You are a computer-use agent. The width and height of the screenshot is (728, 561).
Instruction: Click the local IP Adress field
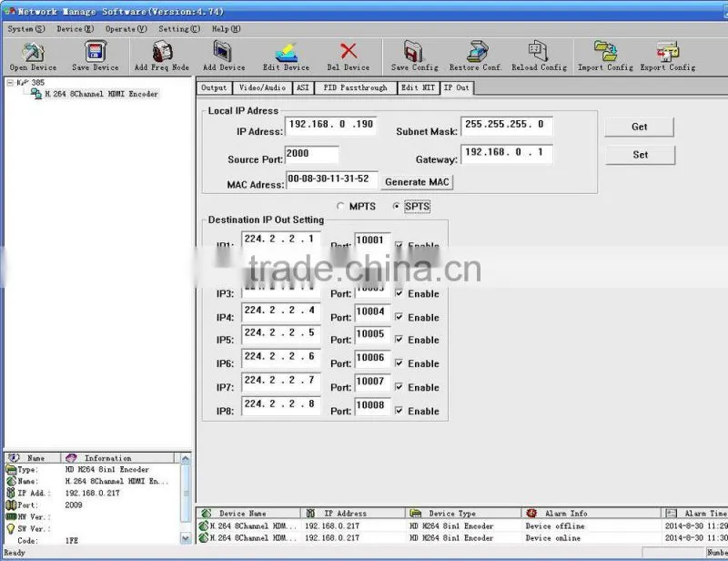(330, 126)
